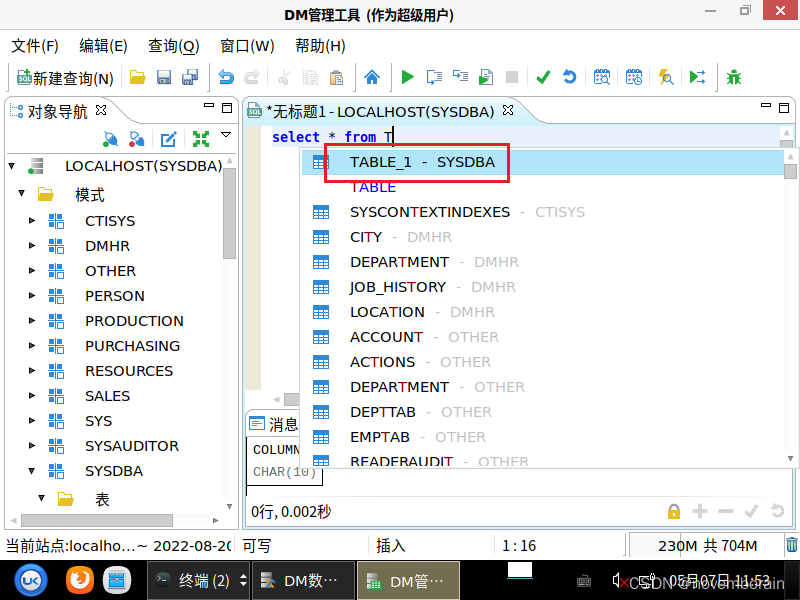Expand the SYS schema node
This screenshot has width=800, height=600.
tap(30, 420)
